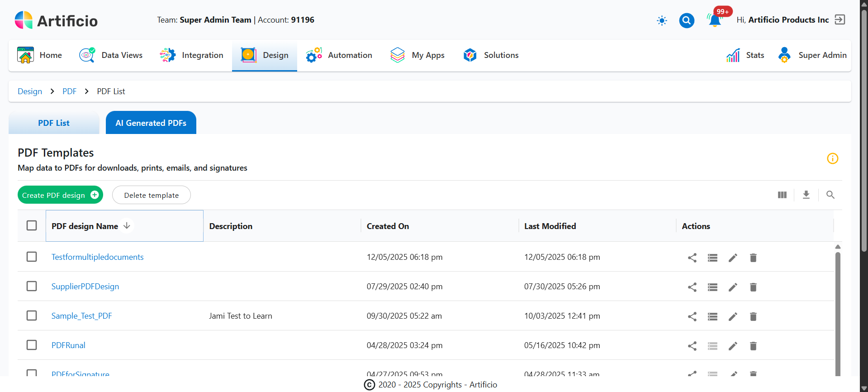Open the global search icon in header
The image size is (868, 392).
[686, 20]
